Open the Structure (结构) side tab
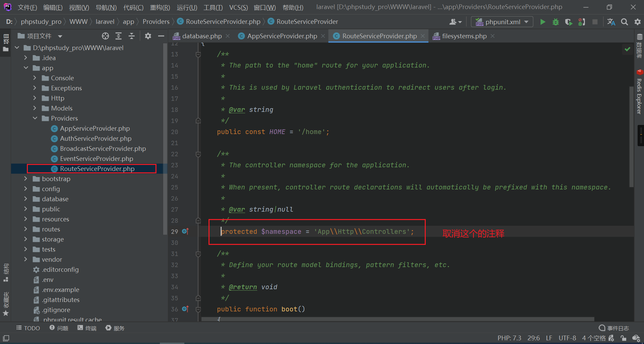Screen dimensions: 644x344 click(6, 273)
